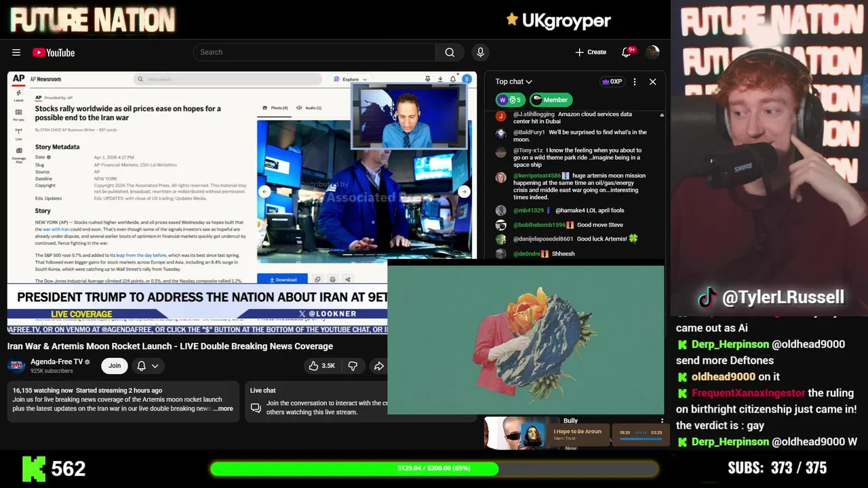
Task: Click the video title text
Action: click(170, 346)
